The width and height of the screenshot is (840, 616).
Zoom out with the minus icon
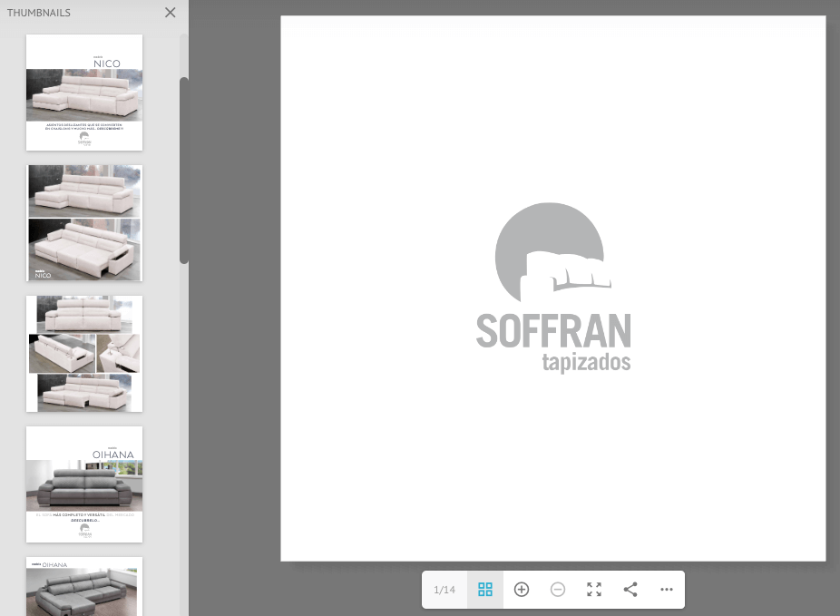[x=558, y=590]
